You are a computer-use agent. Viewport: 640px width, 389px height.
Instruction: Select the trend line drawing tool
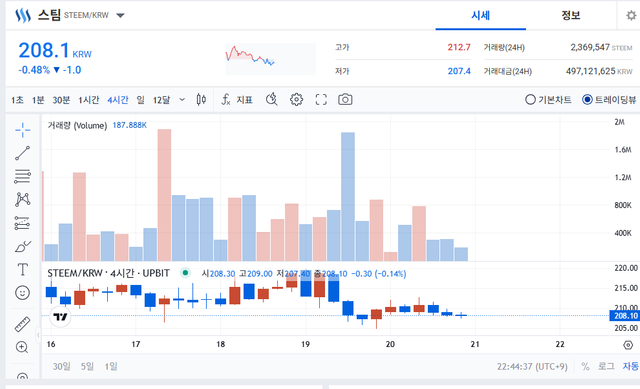(22, 153)
